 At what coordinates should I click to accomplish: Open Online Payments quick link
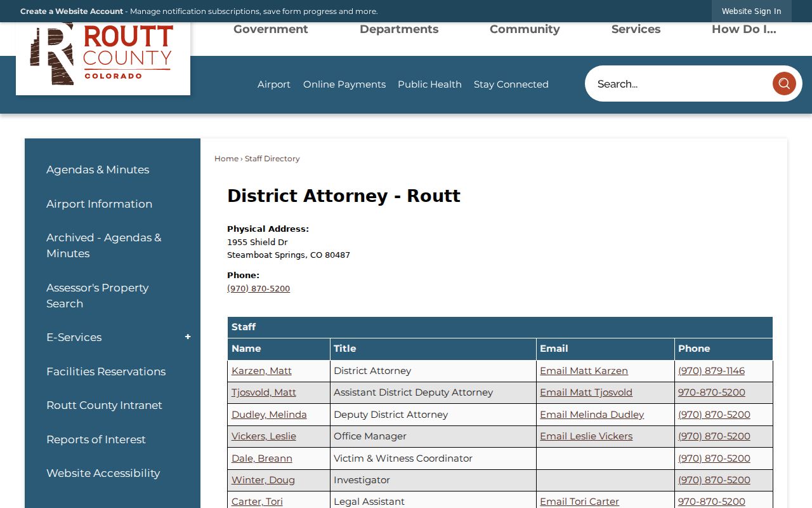(x=344, y=84)
